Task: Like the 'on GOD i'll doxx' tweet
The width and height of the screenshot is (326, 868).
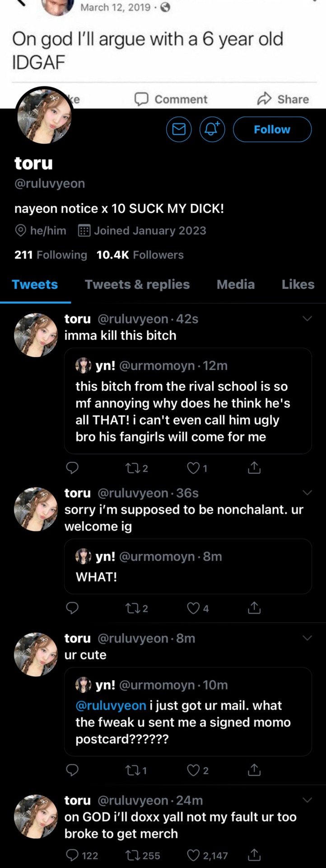Action: pyautogui.click(x=194, y=855)
